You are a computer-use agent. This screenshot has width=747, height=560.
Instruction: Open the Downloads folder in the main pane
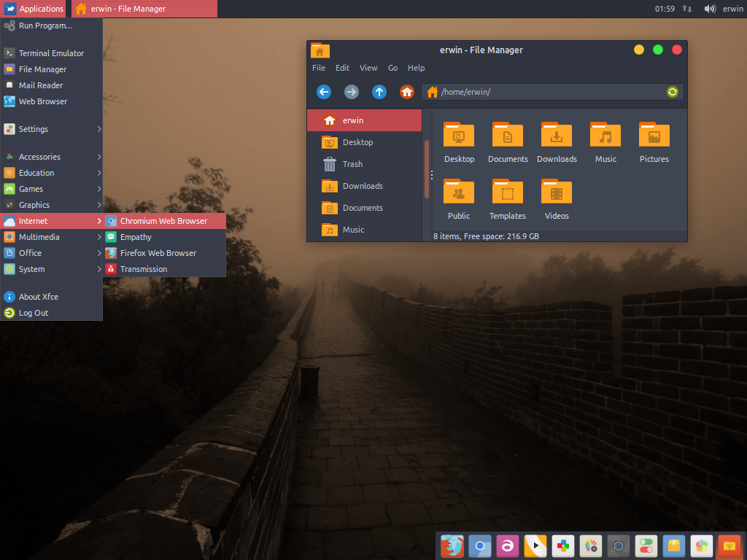coord(557,135)
